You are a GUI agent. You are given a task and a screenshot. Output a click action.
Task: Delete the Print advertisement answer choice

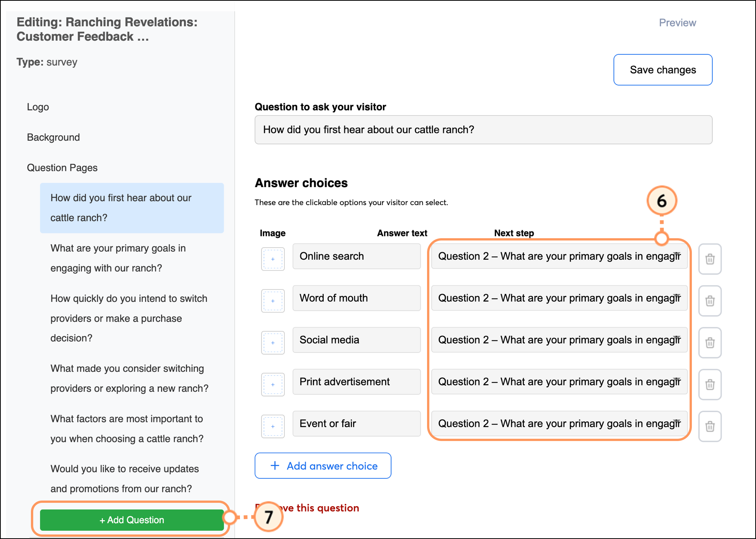click(x=710, y=384)
